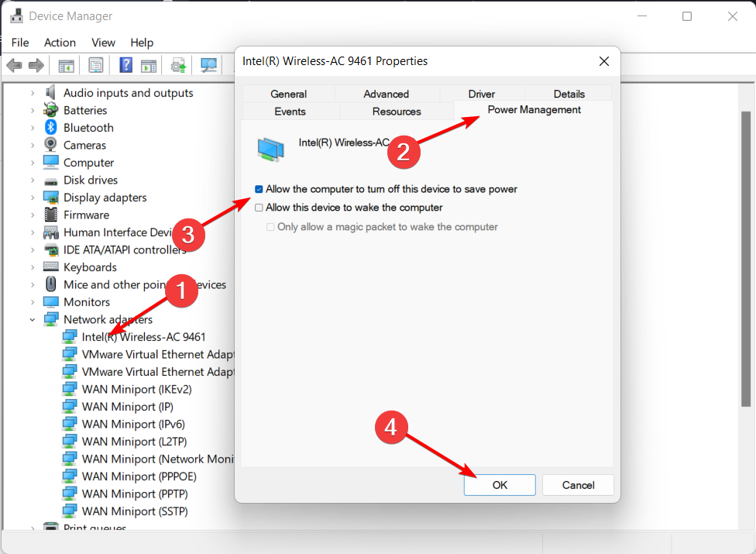Select WAN Miniport (IPv6) adapter
The image size is (756, 554).
pyautogui.click(x=133, y=425)
